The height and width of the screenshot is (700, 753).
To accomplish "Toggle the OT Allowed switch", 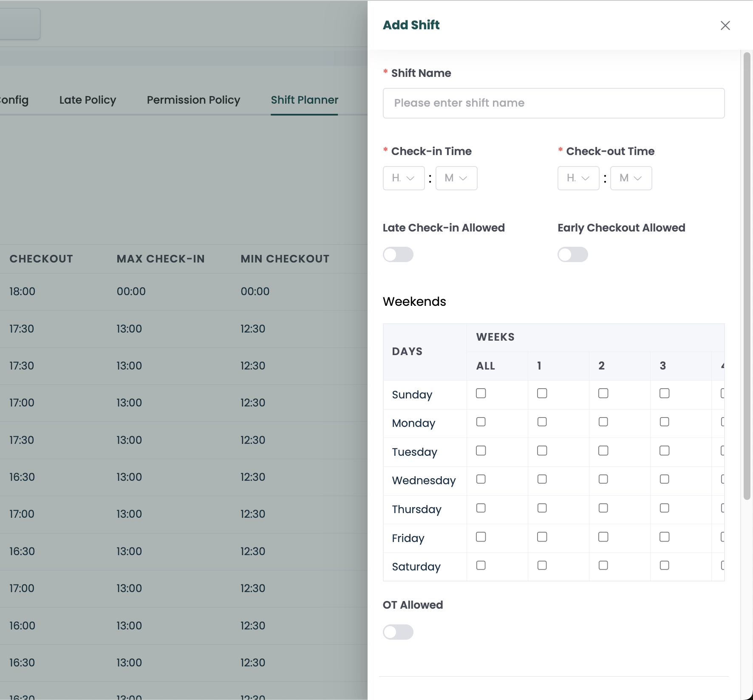I will 398,632.
